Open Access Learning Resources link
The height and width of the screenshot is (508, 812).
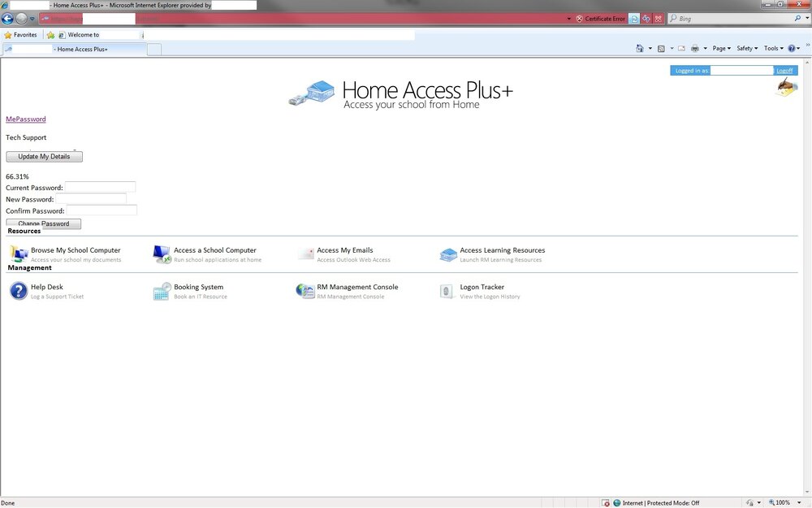pyautogui.click(x=503, y=250)
